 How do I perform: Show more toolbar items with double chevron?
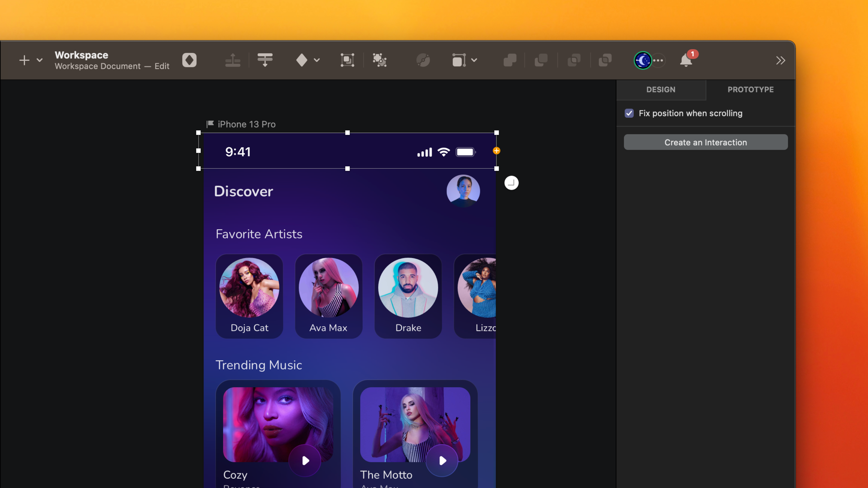click(x=780, y=60)
